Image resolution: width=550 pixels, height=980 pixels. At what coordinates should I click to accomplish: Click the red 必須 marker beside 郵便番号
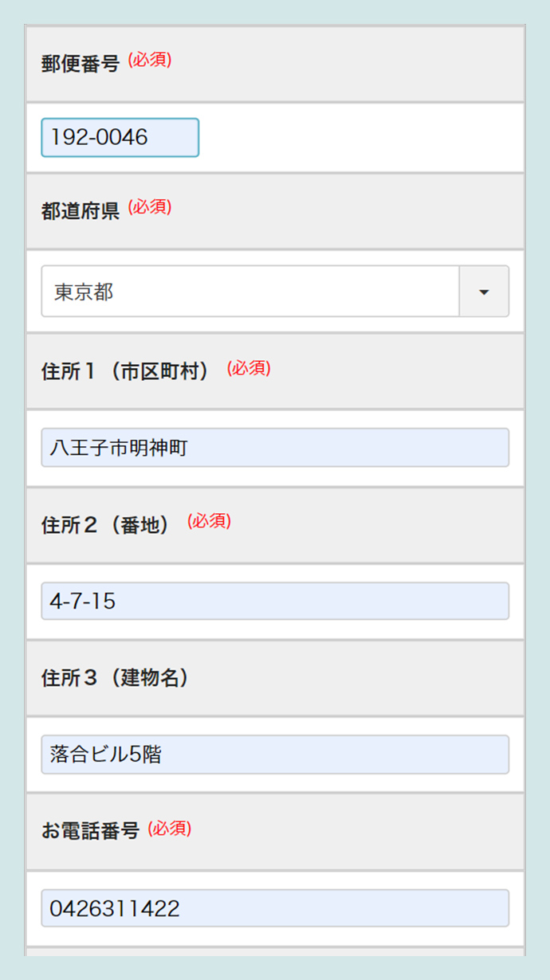[x=150, y=61]
